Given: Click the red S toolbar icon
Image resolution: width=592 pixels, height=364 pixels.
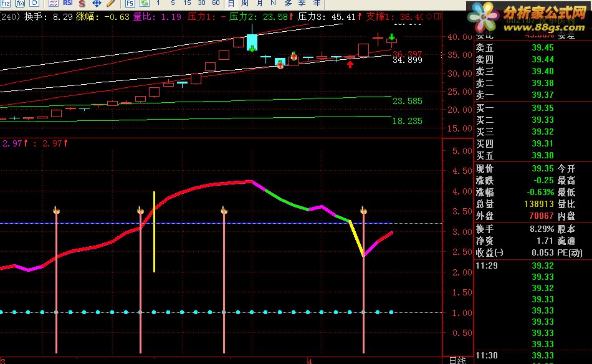Looking at the screenshot, I should (82, 3).
